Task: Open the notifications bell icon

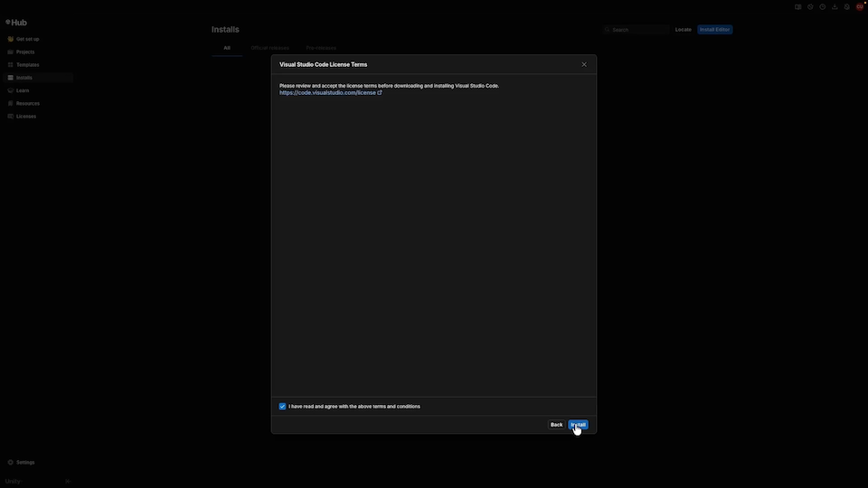Action: tap(847, 7)
